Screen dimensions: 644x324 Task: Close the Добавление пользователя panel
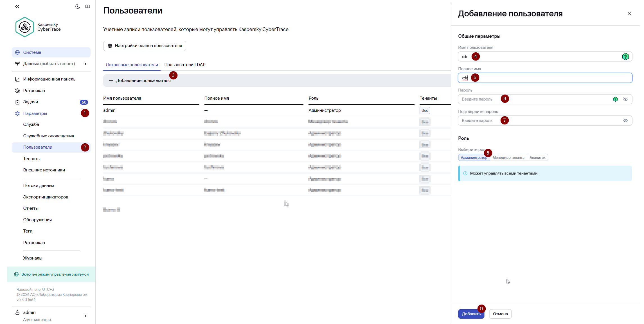coord(629,14)
